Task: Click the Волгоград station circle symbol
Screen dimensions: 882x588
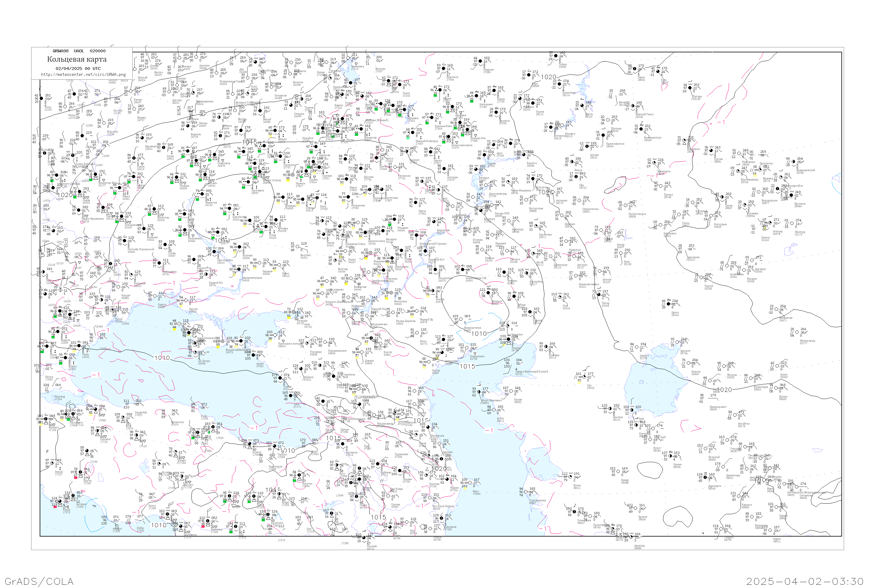Action: point(391,293)
